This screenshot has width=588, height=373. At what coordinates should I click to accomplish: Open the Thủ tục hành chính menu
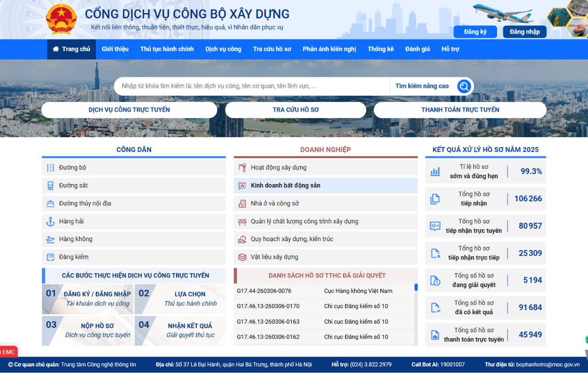(167, 49)
